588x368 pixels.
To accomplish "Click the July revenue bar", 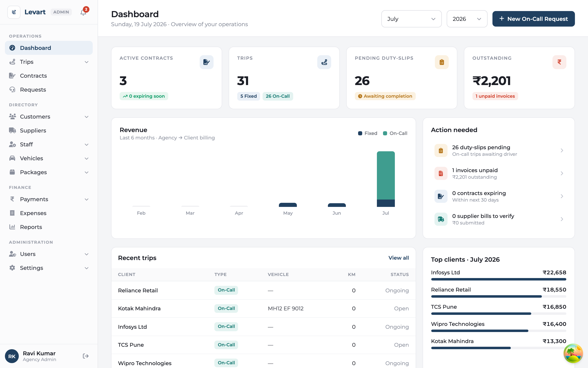I will click(x=386, y=179).
